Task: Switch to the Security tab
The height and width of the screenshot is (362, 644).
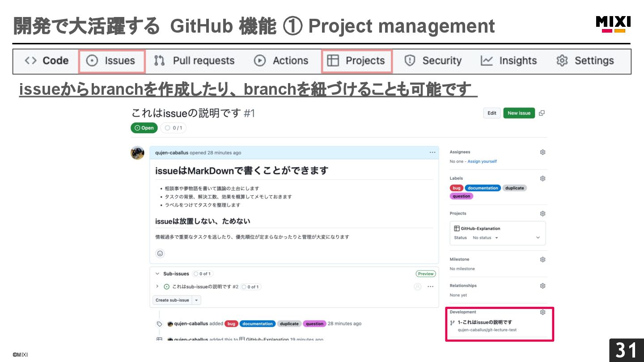Action: point(433,61)
